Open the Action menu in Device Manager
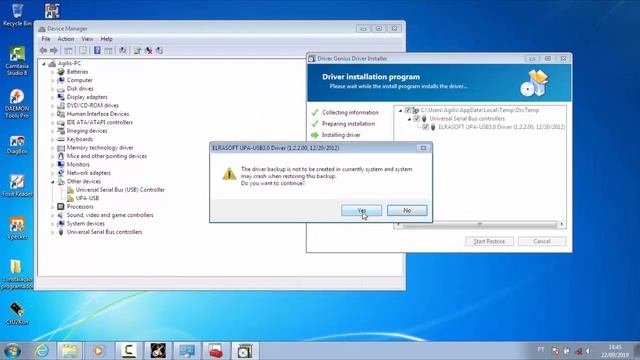The width and height of the screenshot is (640, 360). click(x=66, y=39)
